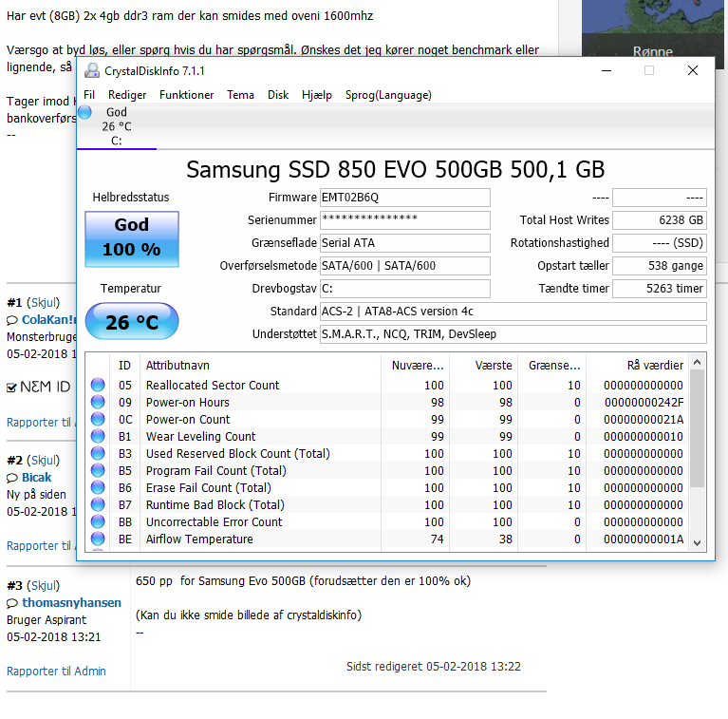728x719 pixels.
Task: Close the CrystalDiskInfo window
Action: point(692,70)
